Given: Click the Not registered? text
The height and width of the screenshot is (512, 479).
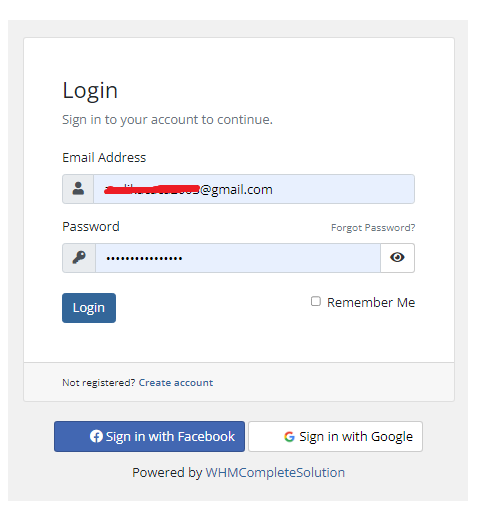Looking at the screenshot, I should pos(99,383).
